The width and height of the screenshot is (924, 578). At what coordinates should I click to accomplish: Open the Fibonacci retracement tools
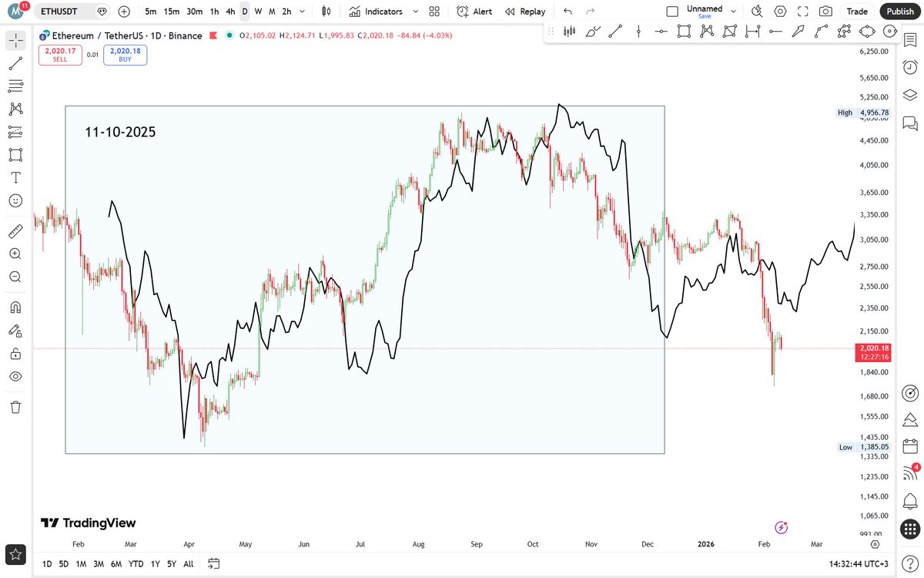point(15,86)
